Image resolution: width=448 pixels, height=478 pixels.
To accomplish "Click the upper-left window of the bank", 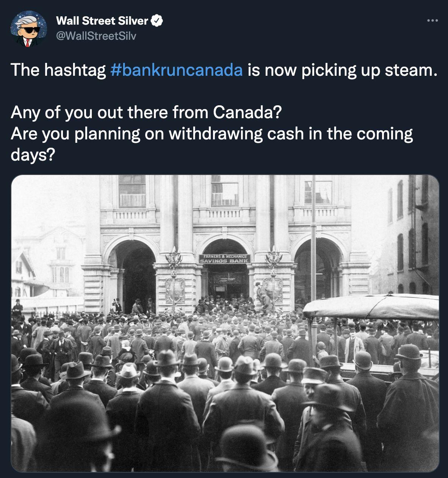I will [132, 191].
